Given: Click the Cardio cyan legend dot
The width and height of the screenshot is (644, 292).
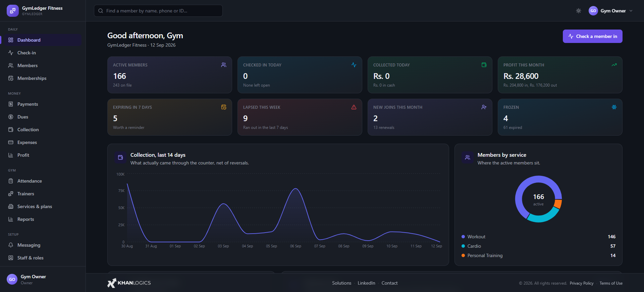Looking at the screenshot, I should pos(463,246).
